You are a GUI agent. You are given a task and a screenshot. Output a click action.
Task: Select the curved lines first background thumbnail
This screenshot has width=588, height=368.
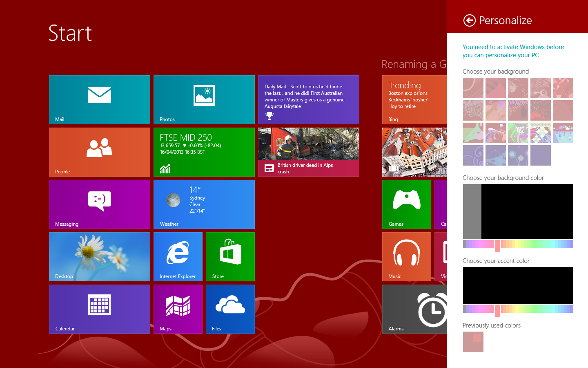tap(473, 88)
